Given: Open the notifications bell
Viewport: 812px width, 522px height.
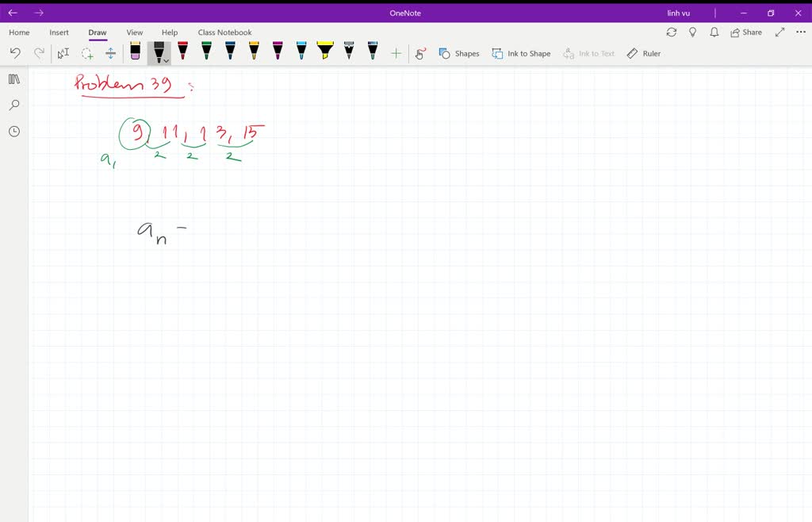Looking at the screenshot, I should pos(714,32).
